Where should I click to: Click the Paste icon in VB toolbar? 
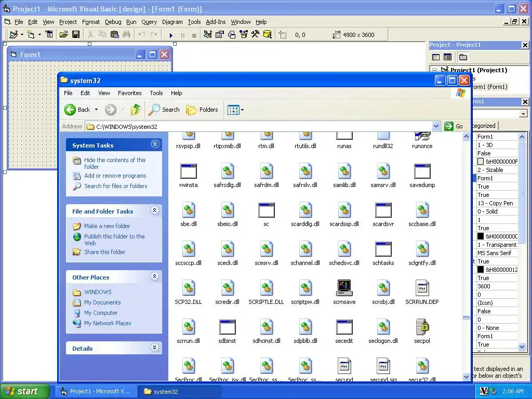point(115,34)
